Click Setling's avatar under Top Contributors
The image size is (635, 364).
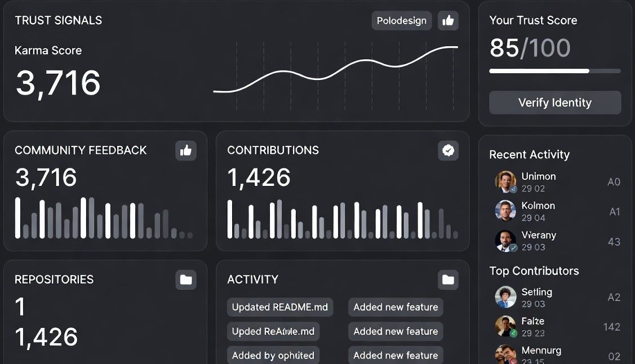click(x=505, y=298)
